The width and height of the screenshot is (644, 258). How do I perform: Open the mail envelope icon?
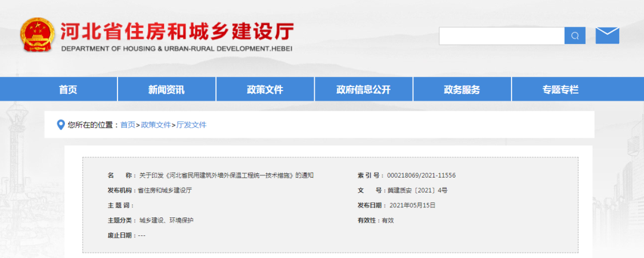click(607, 36)
